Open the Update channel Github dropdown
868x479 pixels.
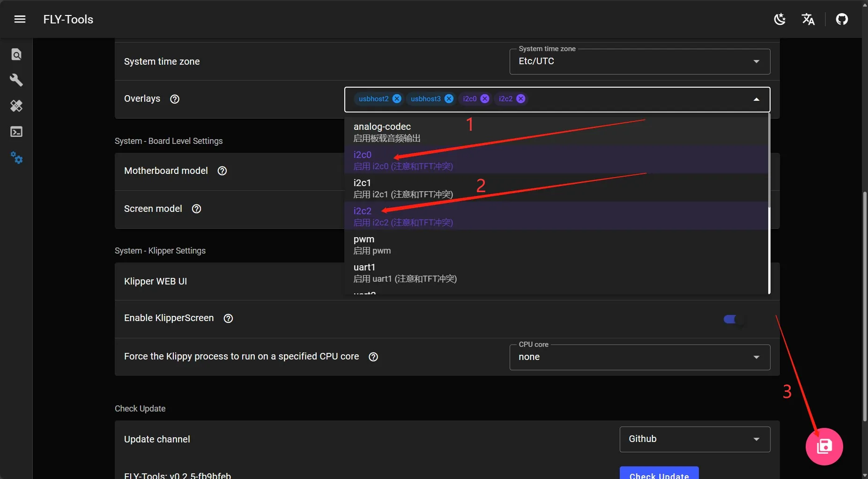(x=756, y=439)
